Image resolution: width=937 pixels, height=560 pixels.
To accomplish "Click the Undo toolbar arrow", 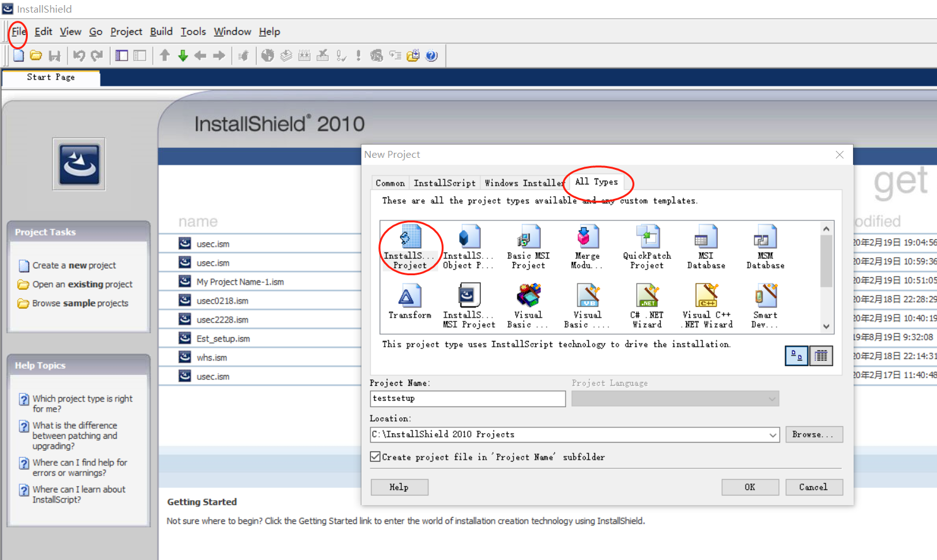I will pyautogui.click(x=78, y=56).
